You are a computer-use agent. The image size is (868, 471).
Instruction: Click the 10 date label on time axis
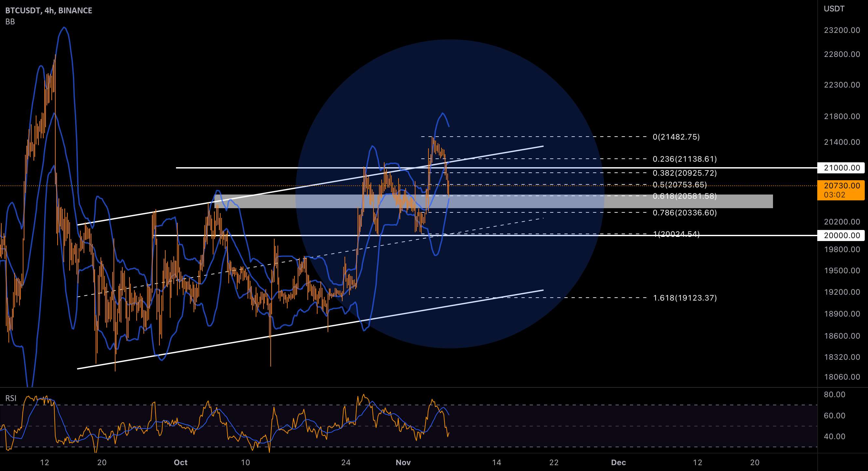click(245, 462)
